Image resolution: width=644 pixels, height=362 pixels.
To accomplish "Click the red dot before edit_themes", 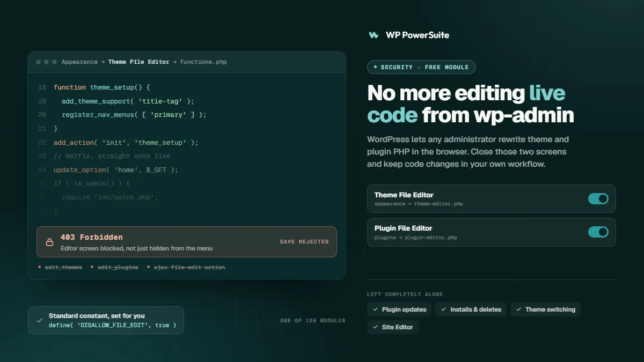I will (40, 267).
